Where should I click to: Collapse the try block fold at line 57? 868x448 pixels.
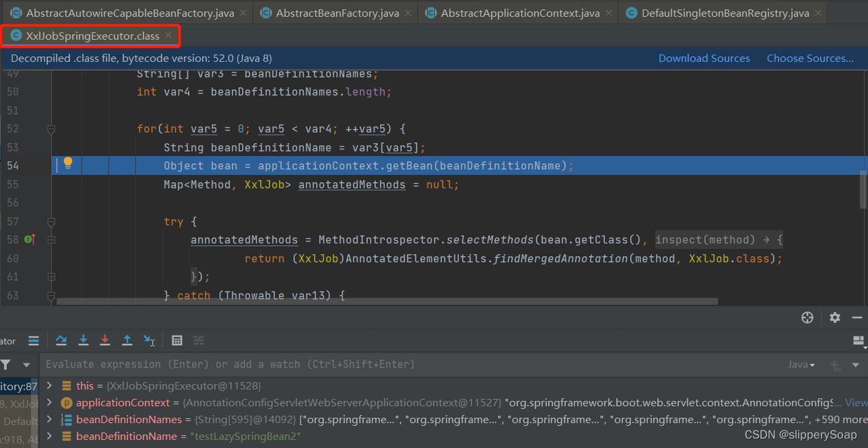click(51, 221)
